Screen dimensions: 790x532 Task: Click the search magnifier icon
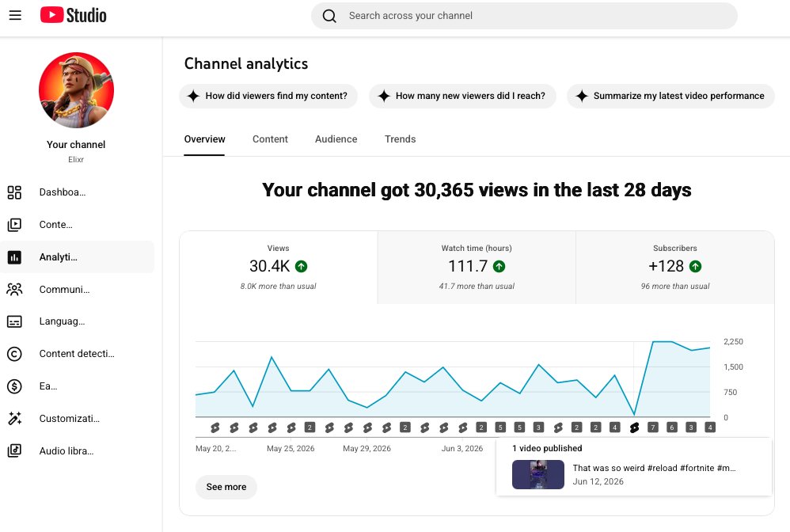[x=329, y=16]
